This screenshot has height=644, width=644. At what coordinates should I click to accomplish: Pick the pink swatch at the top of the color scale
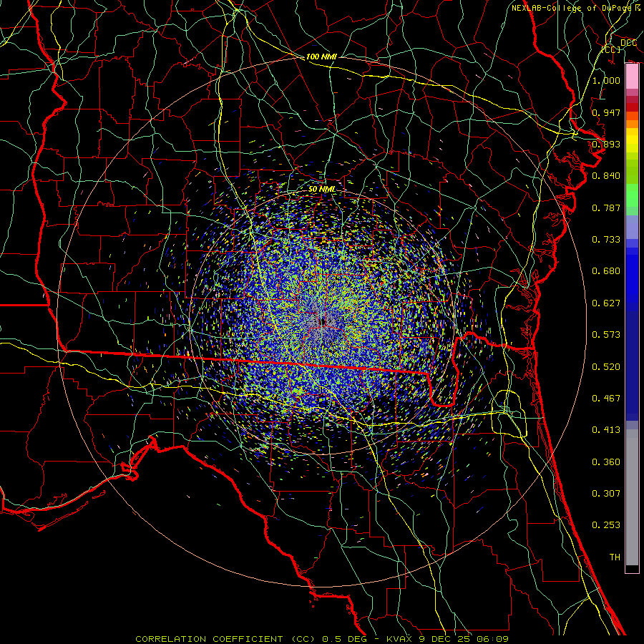pyautogui.click(x=632, y=77)
